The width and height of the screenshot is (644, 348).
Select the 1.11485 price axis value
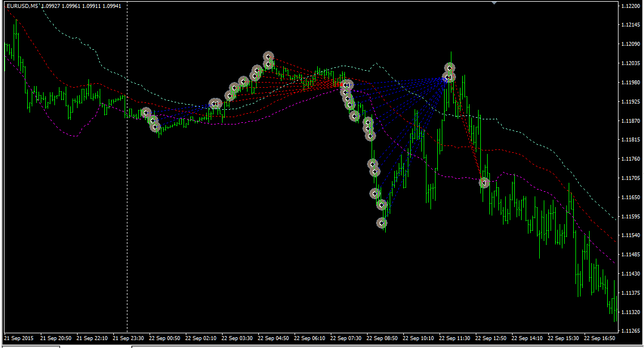(x=630, y=255)
